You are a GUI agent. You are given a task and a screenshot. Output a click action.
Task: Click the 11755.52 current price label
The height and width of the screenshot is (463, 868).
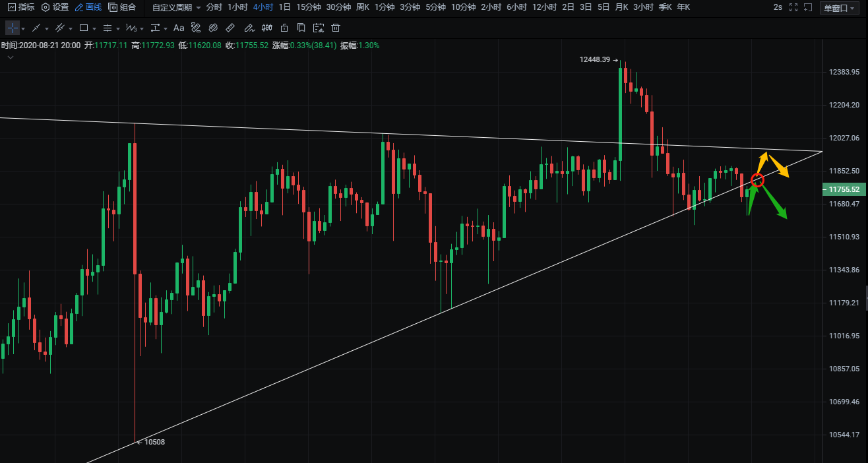coord(844,190)
